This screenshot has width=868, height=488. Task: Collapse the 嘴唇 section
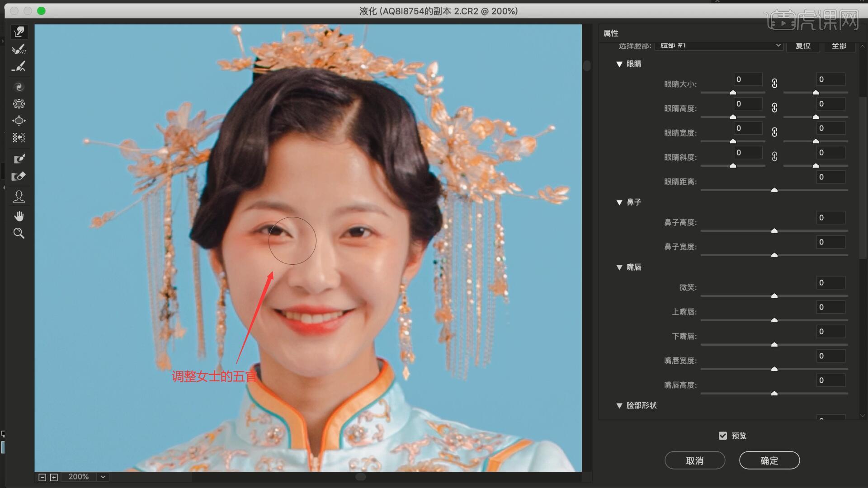[x=619, y=267]
